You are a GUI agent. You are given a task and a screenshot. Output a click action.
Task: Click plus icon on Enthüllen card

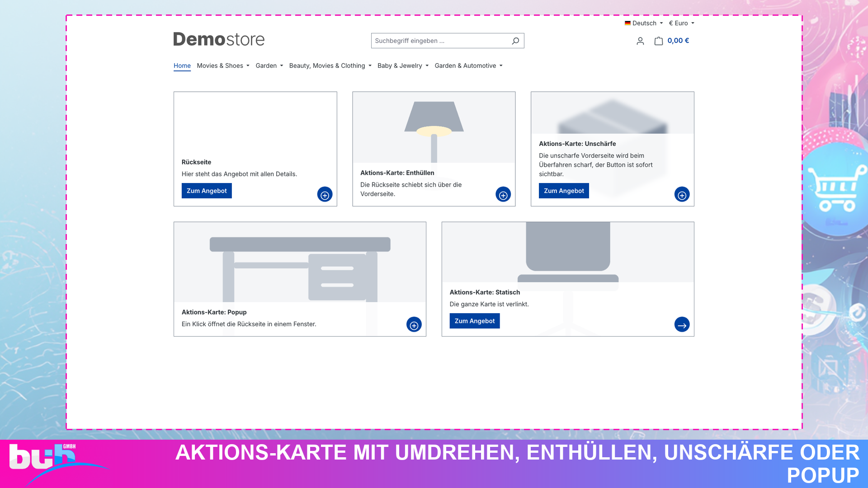503,195
